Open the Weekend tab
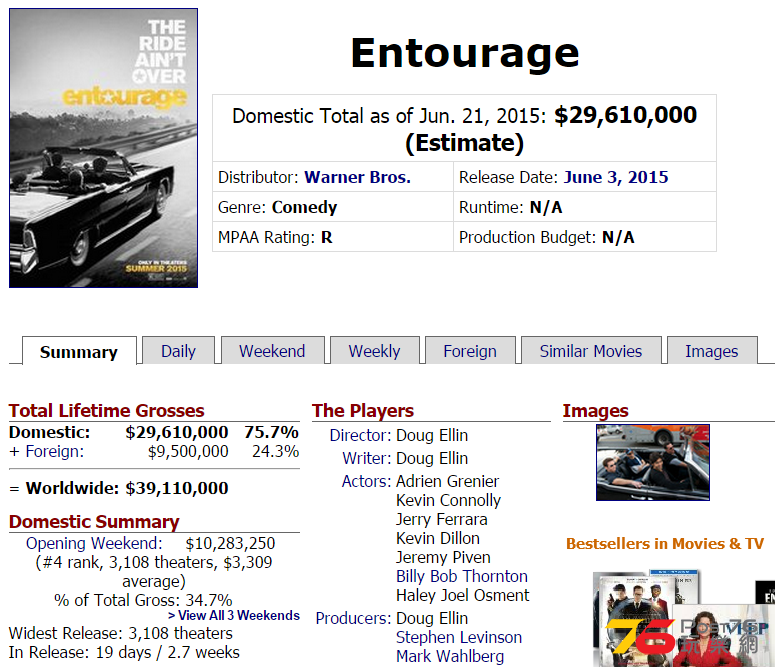The height and width of the screenshot is (667, 775). coord(272,351)
